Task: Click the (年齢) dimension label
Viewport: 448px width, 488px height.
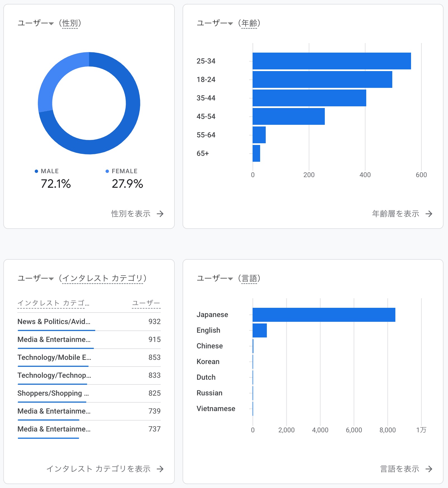Action: (x=249, y=23)
